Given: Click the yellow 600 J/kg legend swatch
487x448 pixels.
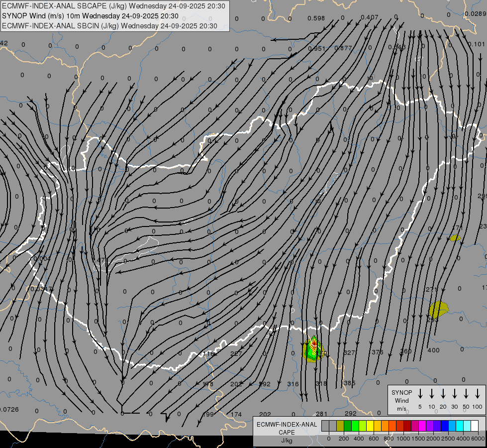Looking at the screenshot, I should click(x=370, y=426).
